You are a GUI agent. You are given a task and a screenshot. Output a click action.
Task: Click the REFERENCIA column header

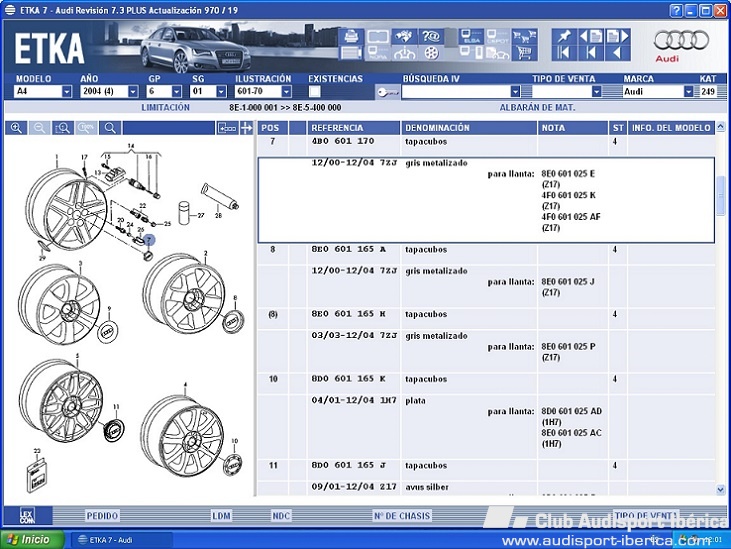coord(353,128)
